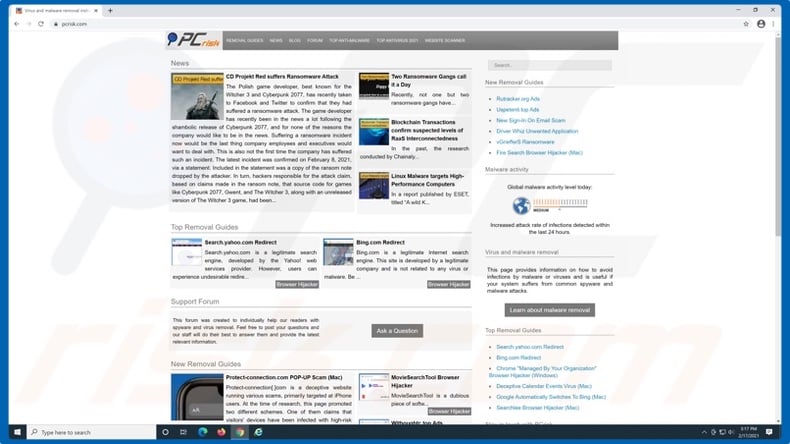Open Deceptive Calendar Events Virus (Mac) link
This screenshot has width=790, height=444.
[x=544, y=386]
